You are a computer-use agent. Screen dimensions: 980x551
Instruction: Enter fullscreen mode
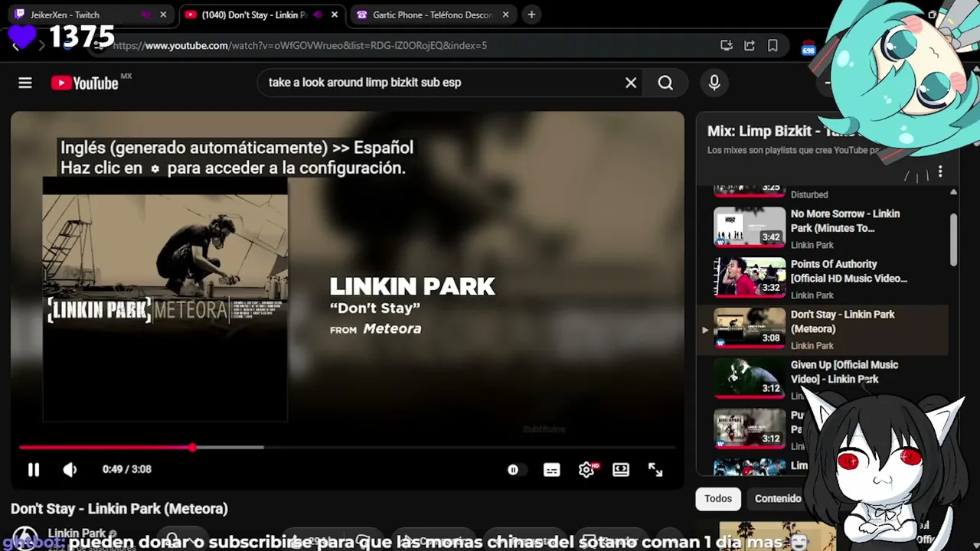[x=655, y=470]
